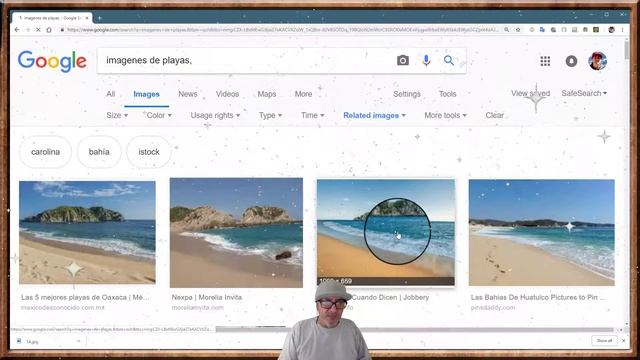Open the Type filter dropdown

[270, 116]
